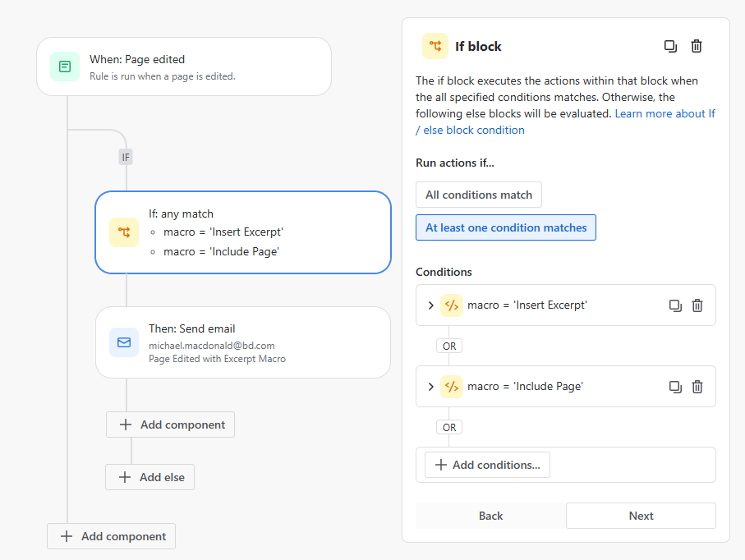Open the Add conditions dropdown
Screen dimensions: 745x560
[487, 465]
